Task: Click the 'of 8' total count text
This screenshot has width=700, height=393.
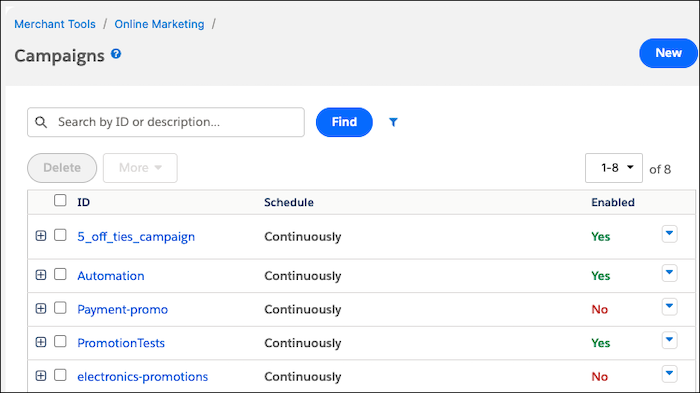Action: pyautogui.click(x=660, y=169)
